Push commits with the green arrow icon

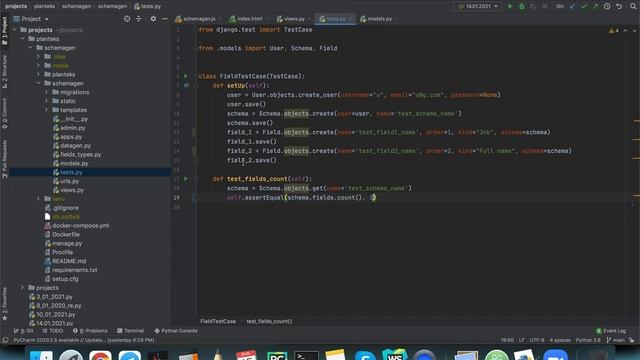pos(596,6)
